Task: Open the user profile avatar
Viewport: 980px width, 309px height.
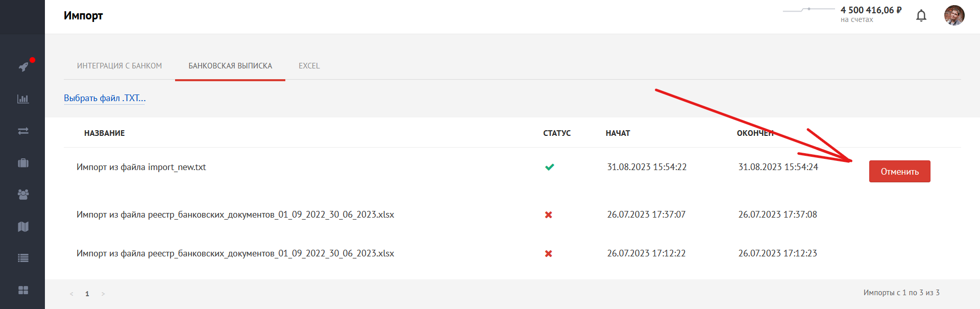Action: [x=954, y=15]
